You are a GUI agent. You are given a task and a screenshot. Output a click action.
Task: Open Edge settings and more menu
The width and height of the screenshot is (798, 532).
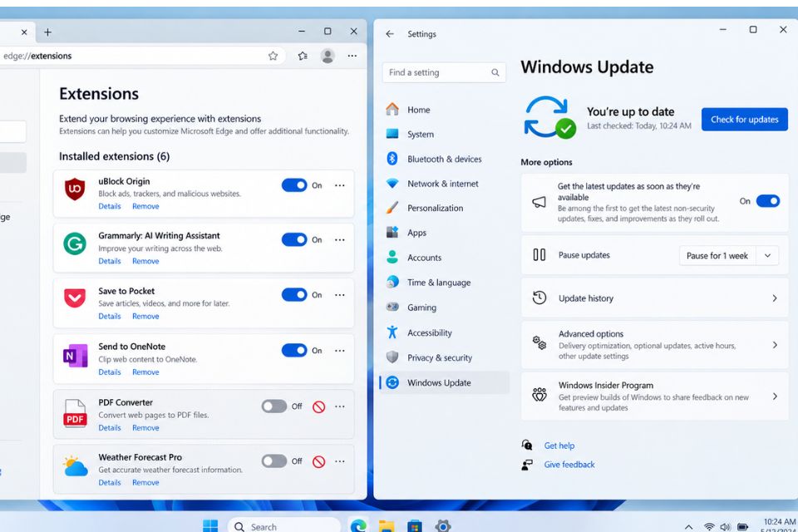pyautogui.click(x=352, y=56)
